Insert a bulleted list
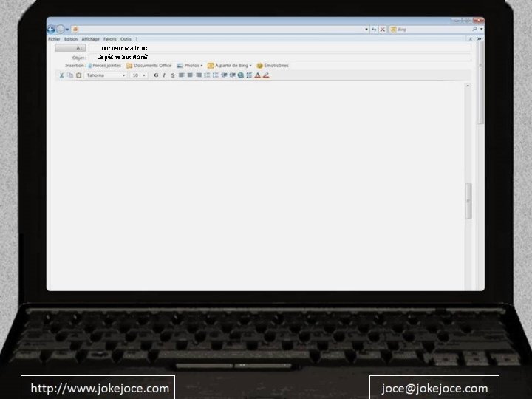Viewport: 532px width, 399px height. [216, 75]
